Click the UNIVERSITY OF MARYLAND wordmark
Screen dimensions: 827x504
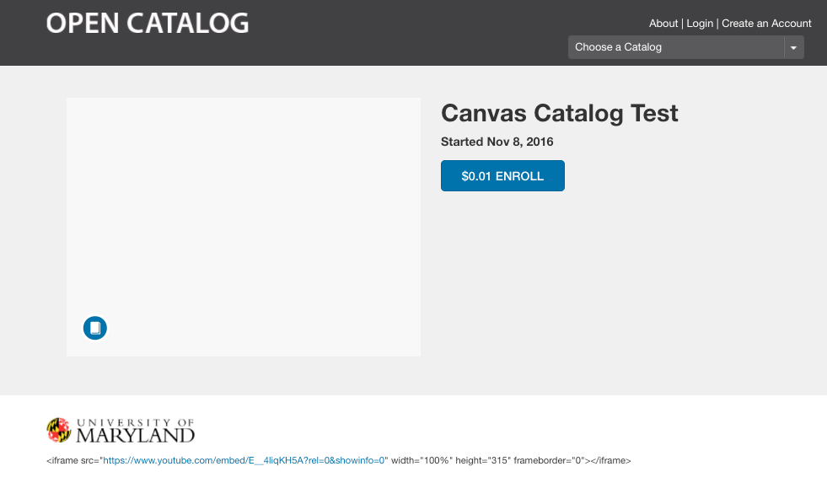tap(136, 430)
